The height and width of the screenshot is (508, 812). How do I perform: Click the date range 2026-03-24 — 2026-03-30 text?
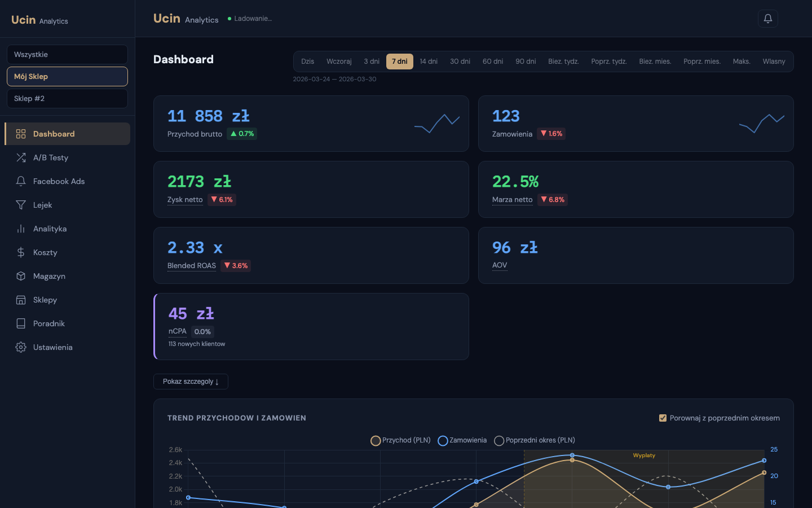(x=334, y=79)
